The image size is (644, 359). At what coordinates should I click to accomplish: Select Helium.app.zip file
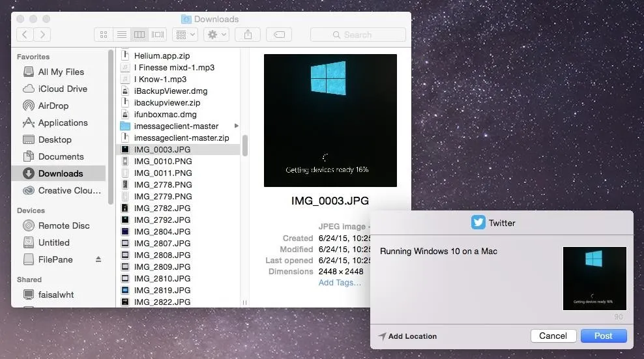pyautogui.click(x=179, y=55)
